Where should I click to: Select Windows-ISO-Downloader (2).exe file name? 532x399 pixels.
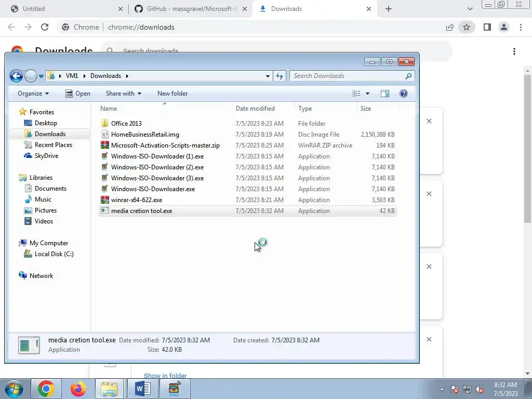coord(157,167)
